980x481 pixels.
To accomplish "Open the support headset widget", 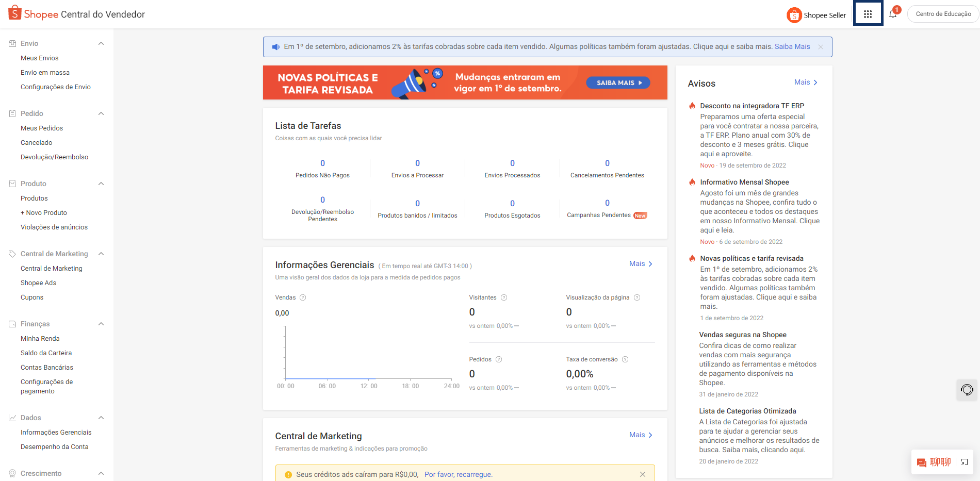I will (967, 390).
